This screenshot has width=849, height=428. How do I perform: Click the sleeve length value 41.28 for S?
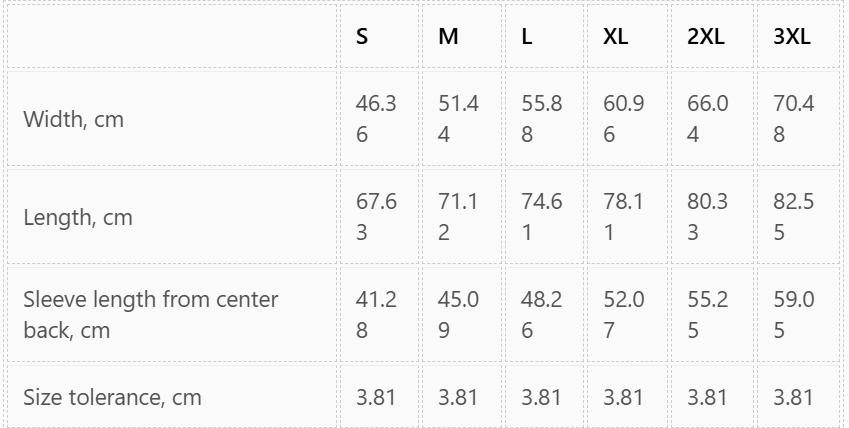coord(376,314)
